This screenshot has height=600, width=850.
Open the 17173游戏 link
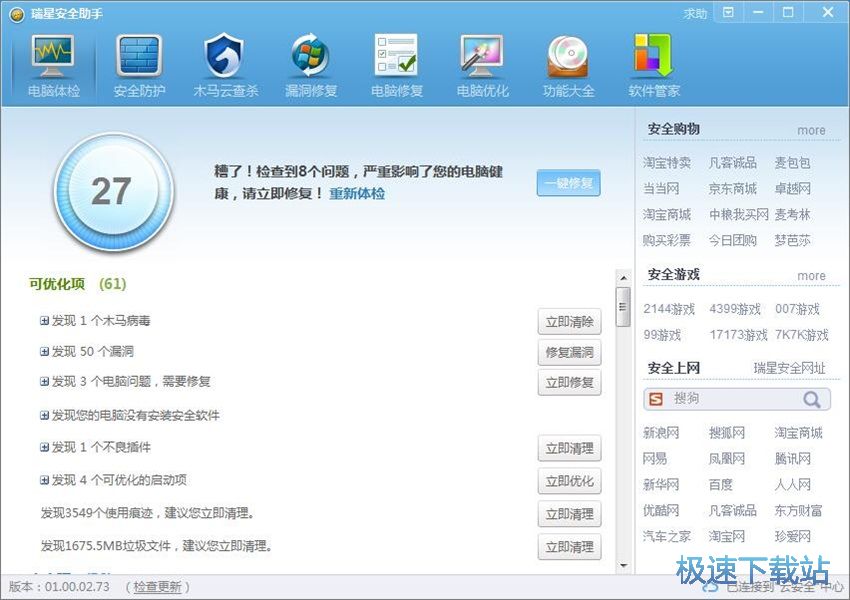(x=738, y=335)
